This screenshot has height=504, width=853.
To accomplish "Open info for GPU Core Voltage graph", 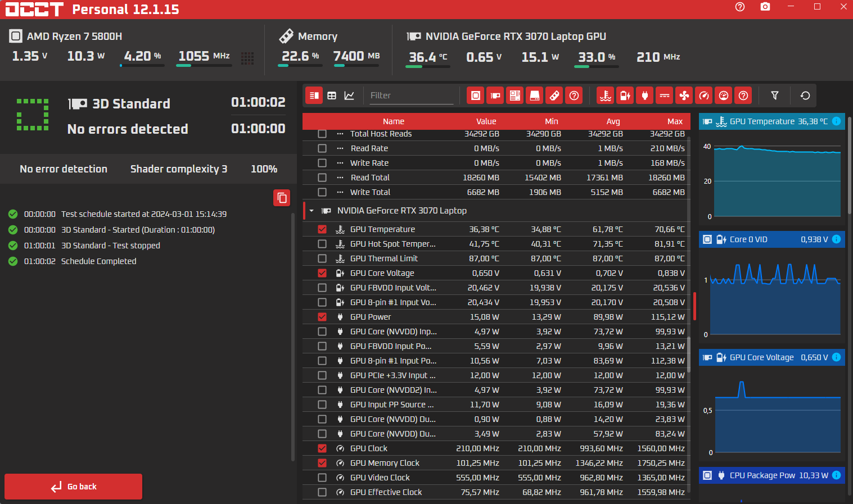I will point(836,357).
